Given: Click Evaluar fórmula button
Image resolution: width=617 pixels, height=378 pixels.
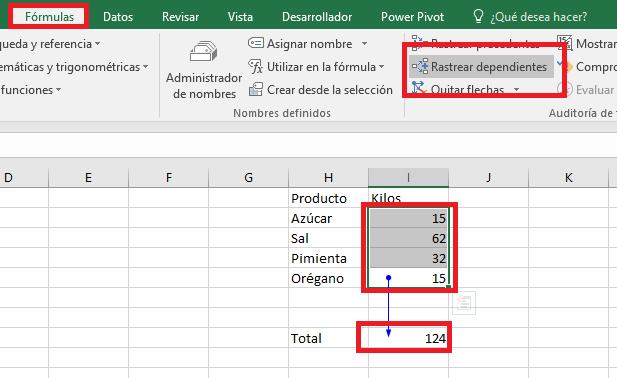Looking at the screenshot, I should 586,90.
